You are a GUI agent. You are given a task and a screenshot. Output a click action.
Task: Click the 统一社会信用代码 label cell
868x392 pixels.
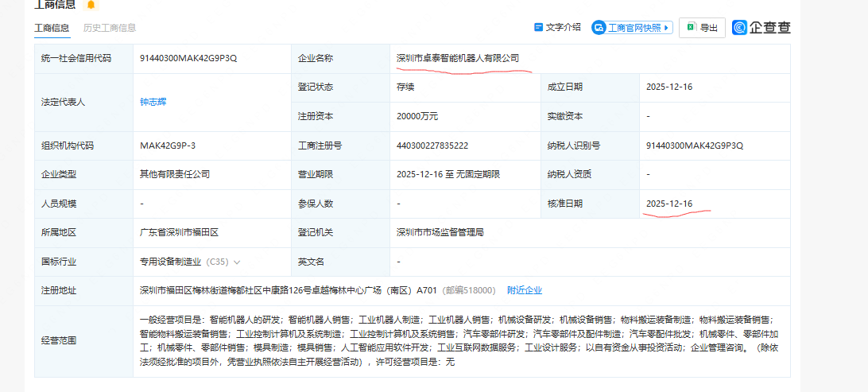(x=83, y=59)
